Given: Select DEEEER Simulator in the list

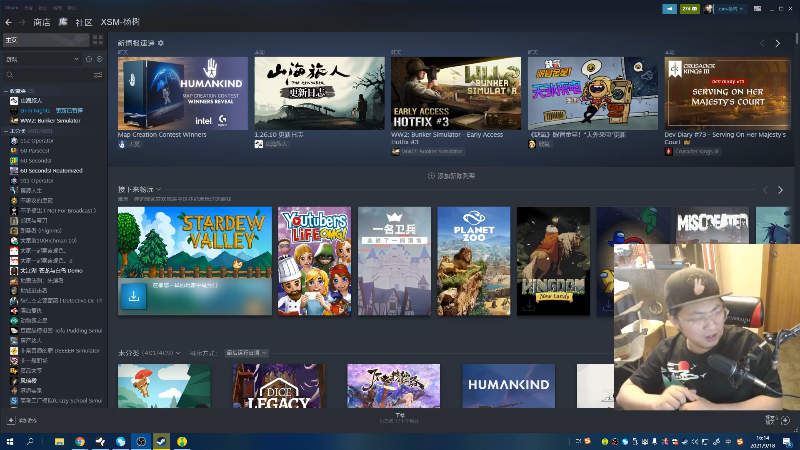Looking at the screenshot, I should [60, 351].
